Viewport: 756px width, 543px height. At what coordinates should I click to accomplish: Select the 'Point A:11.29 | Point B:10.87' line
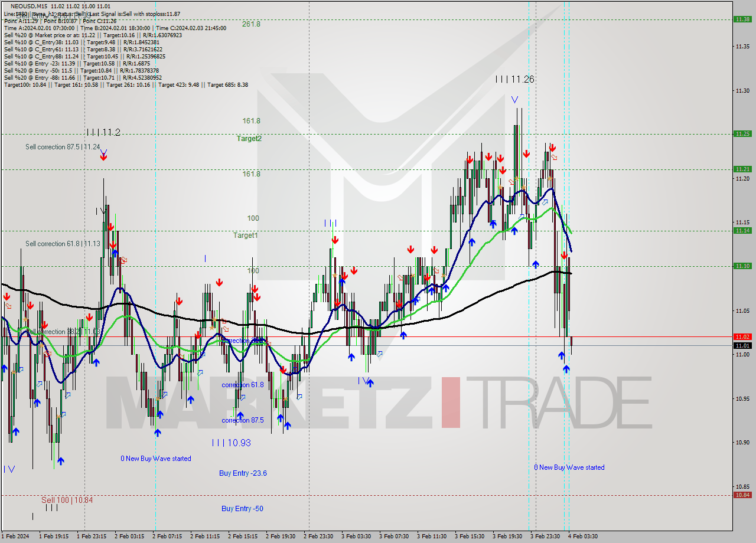pyautogui.click(x=60, y=21)
